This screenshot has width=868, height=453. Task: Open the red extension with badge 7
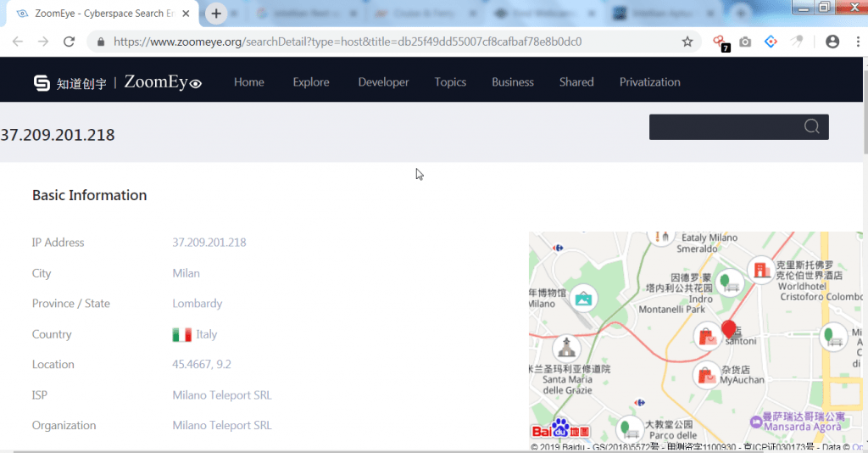coord(721,42)
